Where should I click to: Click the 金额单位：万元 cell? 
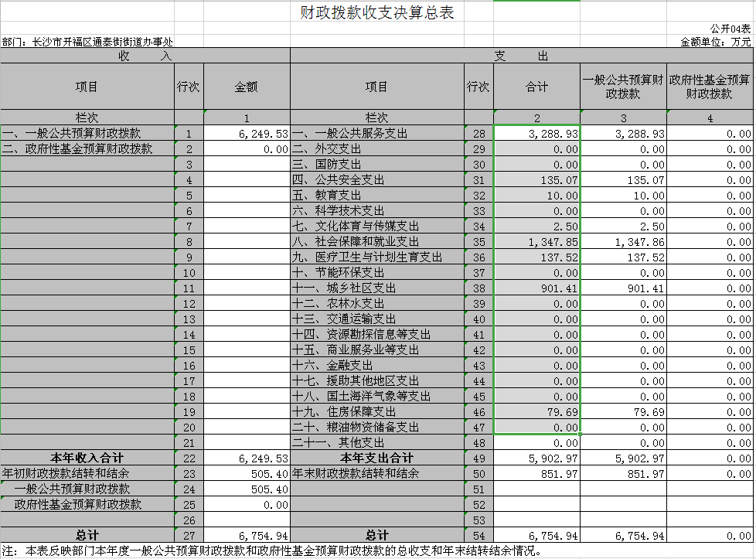pos(715,43)
